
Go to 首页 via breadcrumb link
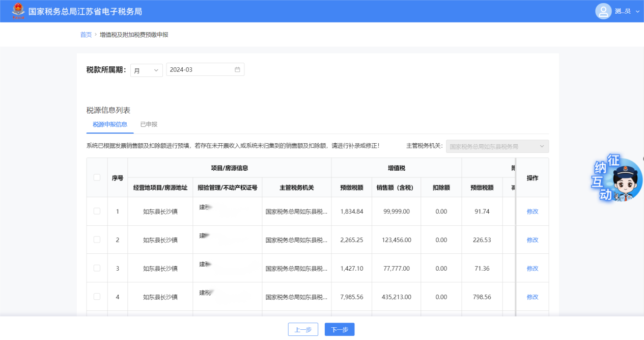click(x=86, y=35)
